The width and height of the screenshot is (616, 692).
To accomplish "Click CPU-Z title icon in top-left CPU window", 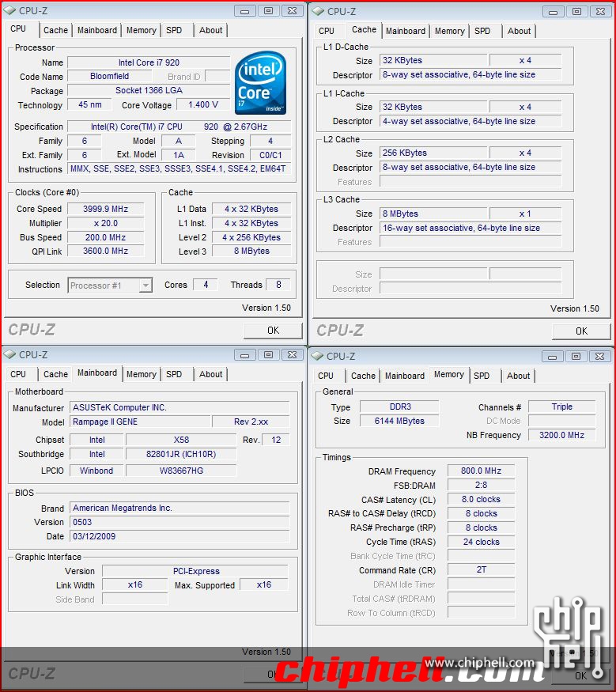I will click(x=9, y=10).
